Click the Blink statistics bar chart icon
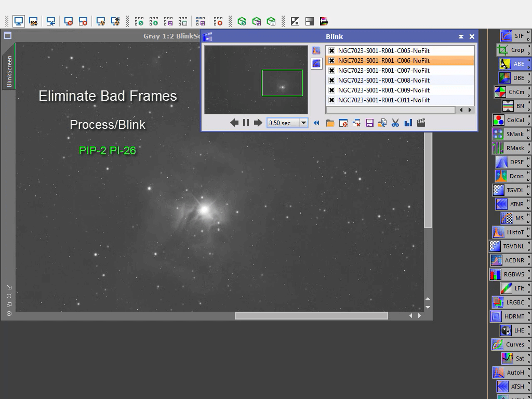 [408, 123]
